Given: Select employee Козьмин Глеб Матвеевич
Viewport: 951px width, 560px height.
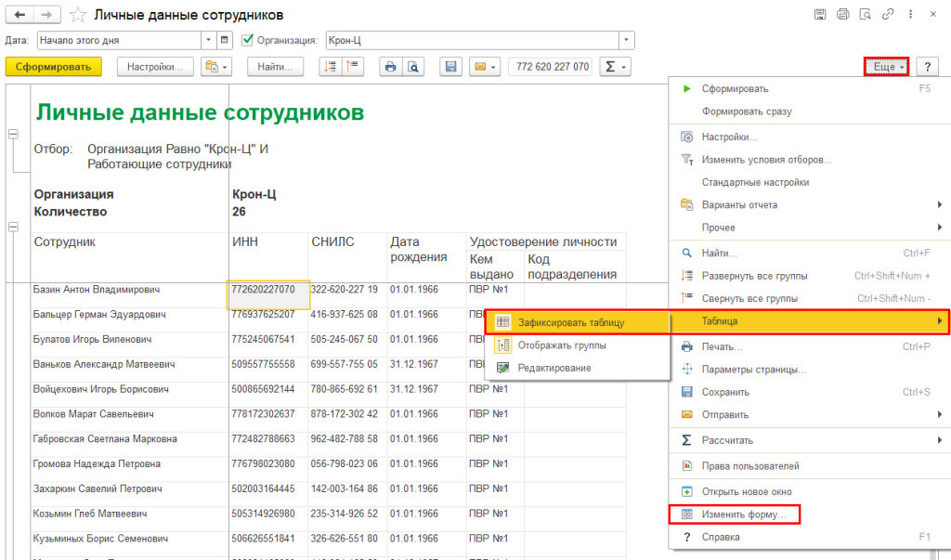Looking at the screenshot, I should pyautogui.click(x=90, y=514).
